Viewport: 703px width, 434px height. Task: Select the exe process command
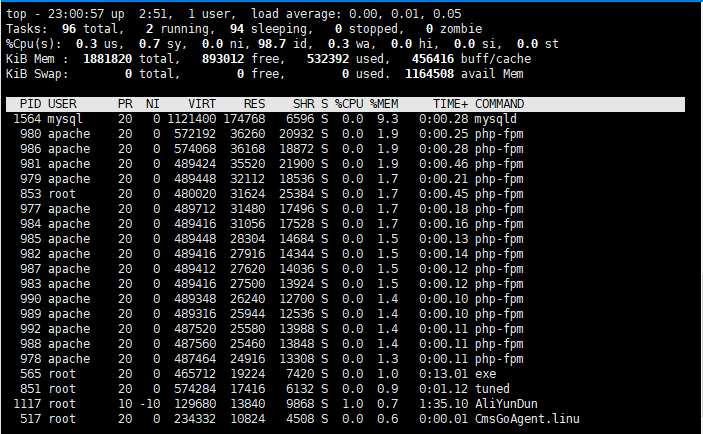[x=485, y=373]
